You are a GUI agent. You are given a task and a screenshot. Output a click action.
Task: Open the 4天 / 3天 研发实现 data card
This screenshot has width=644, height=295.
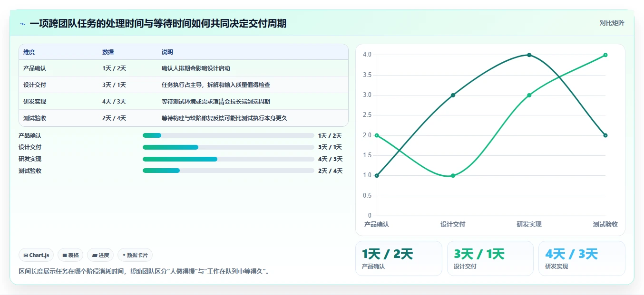[582, 258]
